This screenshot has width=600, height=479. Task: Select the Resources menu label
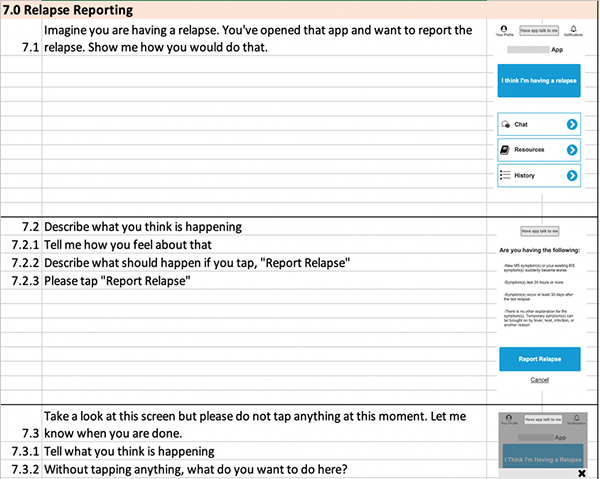[x=529, y=150]
